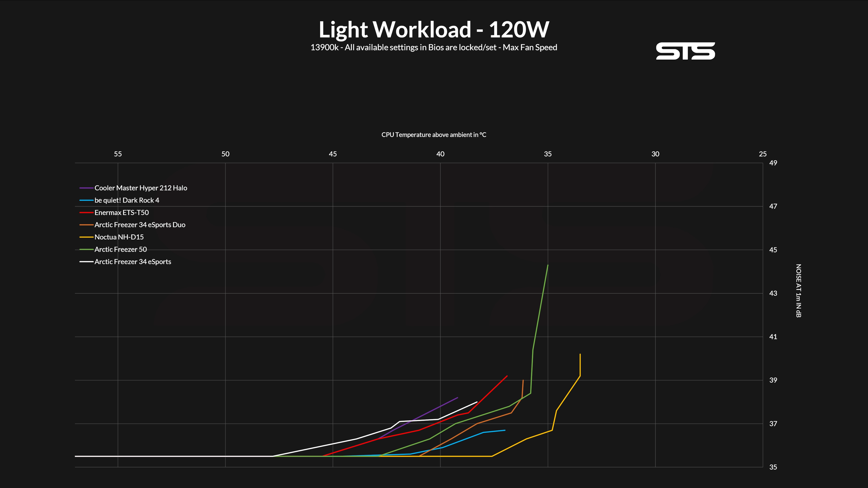Click the top of the orange Freezer 34 Duo curve
This screenshot has width=868, height=488.
point(523,380)
